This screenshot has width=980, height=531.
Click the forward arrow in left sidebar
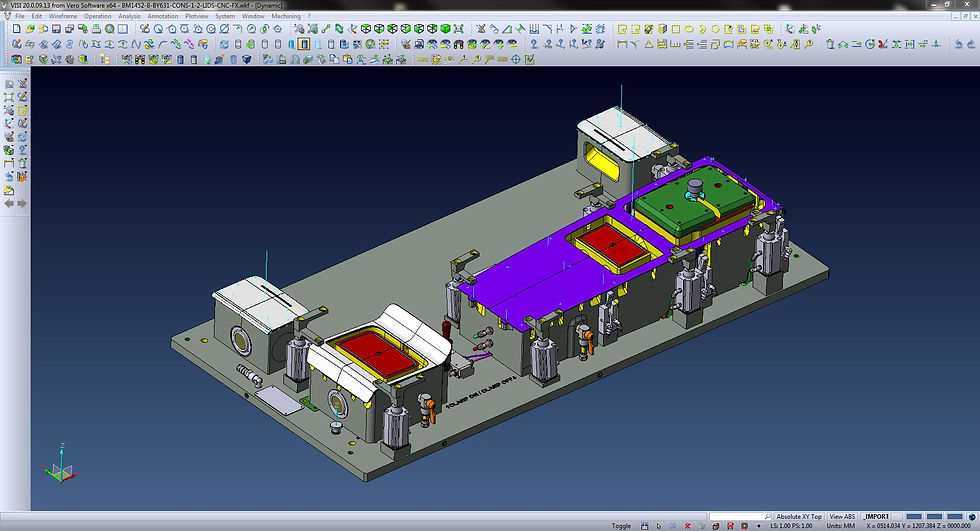(x=22, y=204)
